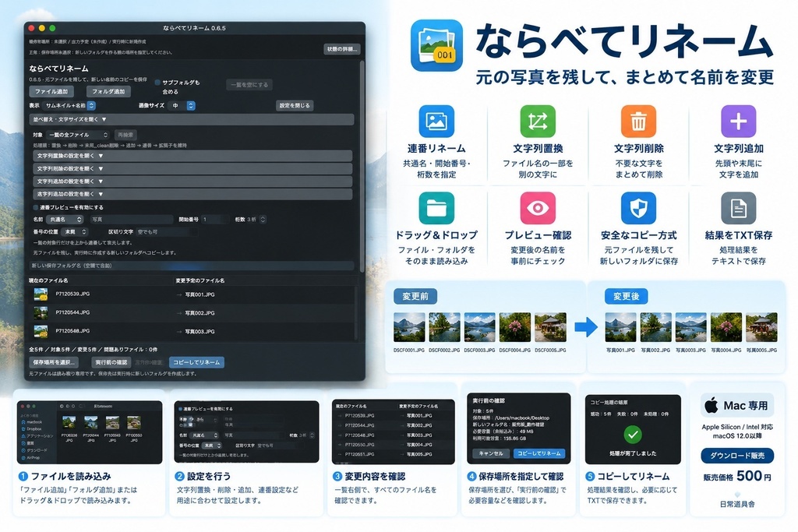The width and height of the screenshot is (798, 532).
Task: Click the DSCF0005.JPG photo under 変更前
Action: click(550, 327)
